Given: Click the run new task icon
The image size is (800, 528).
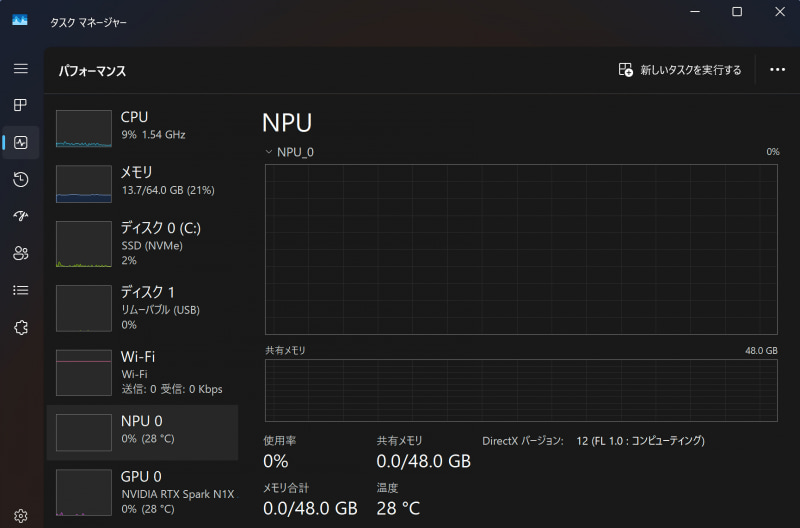Looking at the screenshot, I should tap(626, 69).
